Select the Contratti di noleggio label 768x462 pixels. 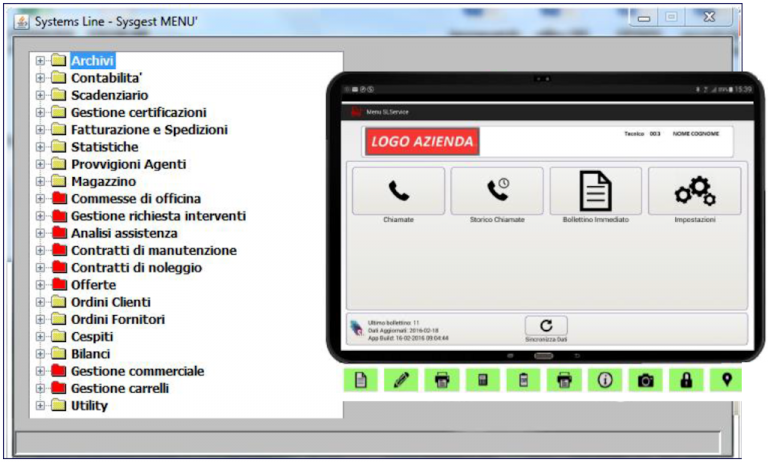tap(136, 267)
